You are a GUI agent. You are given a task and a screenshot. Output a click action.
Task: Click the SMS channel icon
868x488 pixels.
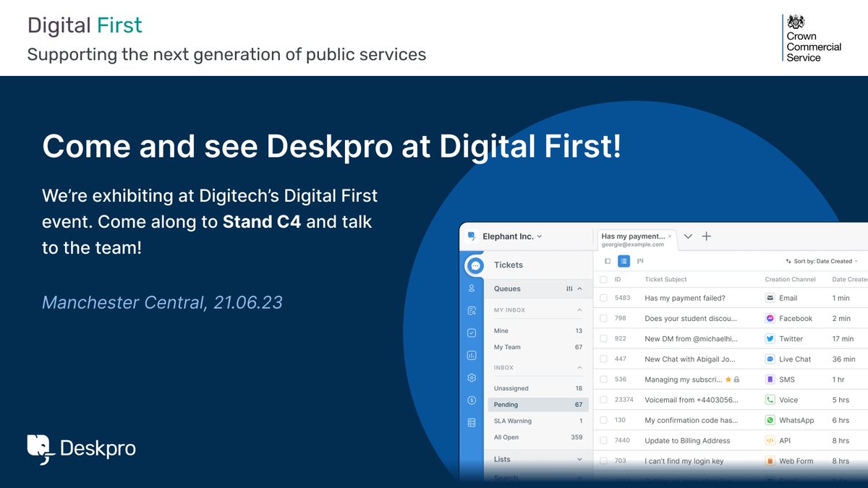(x=770, y=379)
